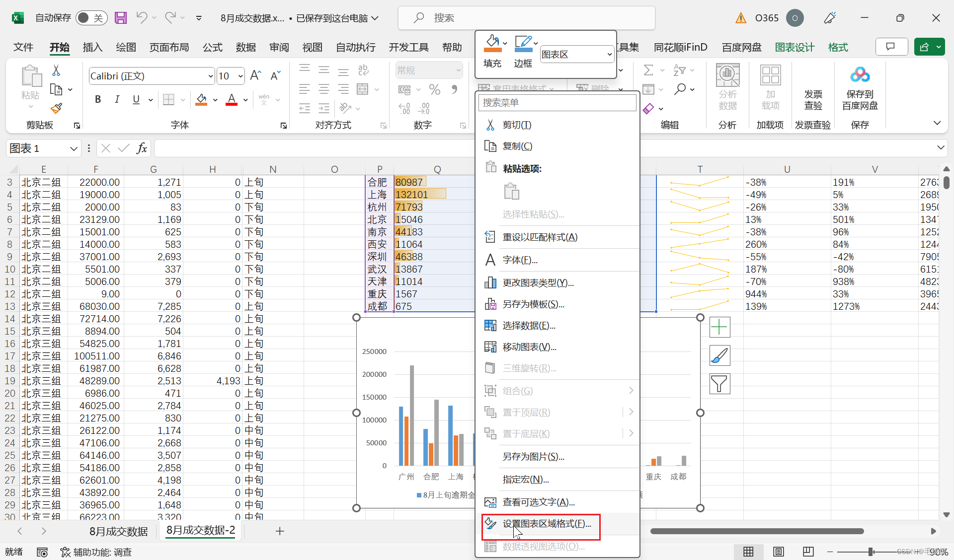Image resolution: width=954 pixels, height=560 pixels.
Task: Choose 选择数据 from context menu
Action: [x=557, y=325]
